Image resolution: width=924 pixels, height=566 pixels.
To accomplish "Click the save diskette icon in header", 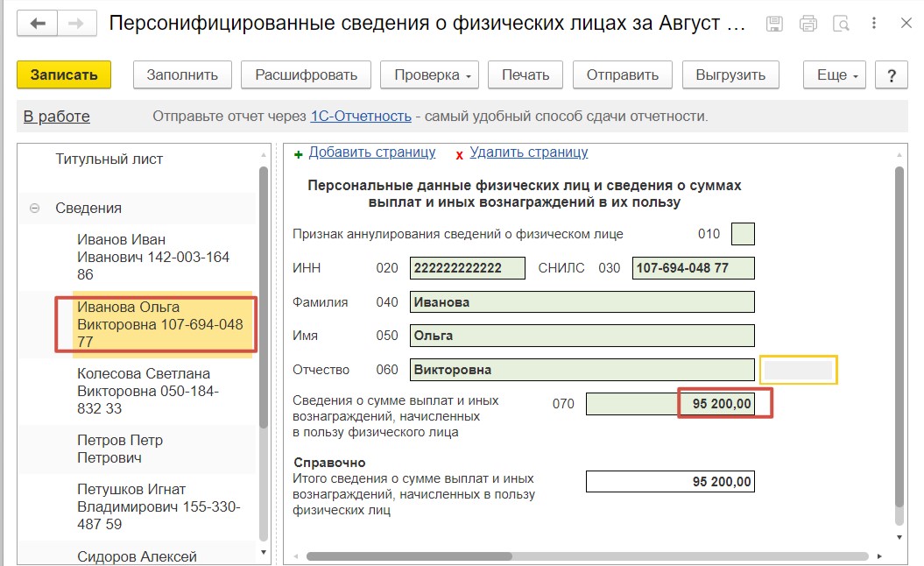I will 774,24.
